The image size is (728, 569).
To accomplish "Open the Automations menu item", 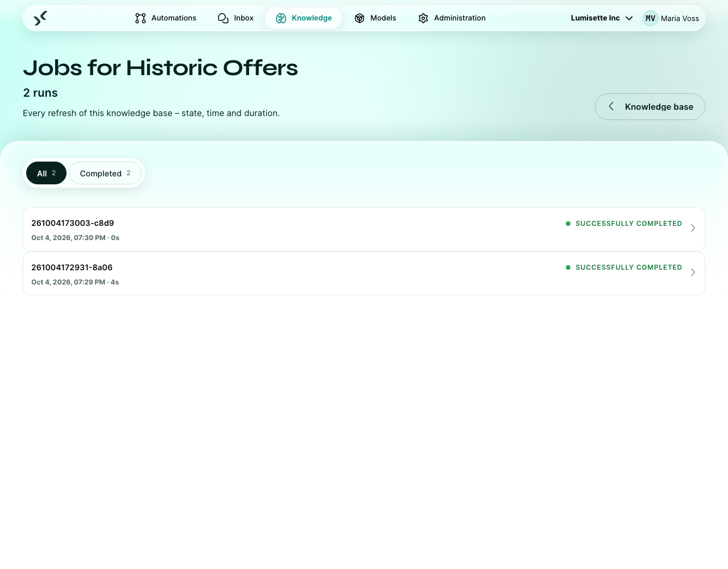I will [166, 18].
